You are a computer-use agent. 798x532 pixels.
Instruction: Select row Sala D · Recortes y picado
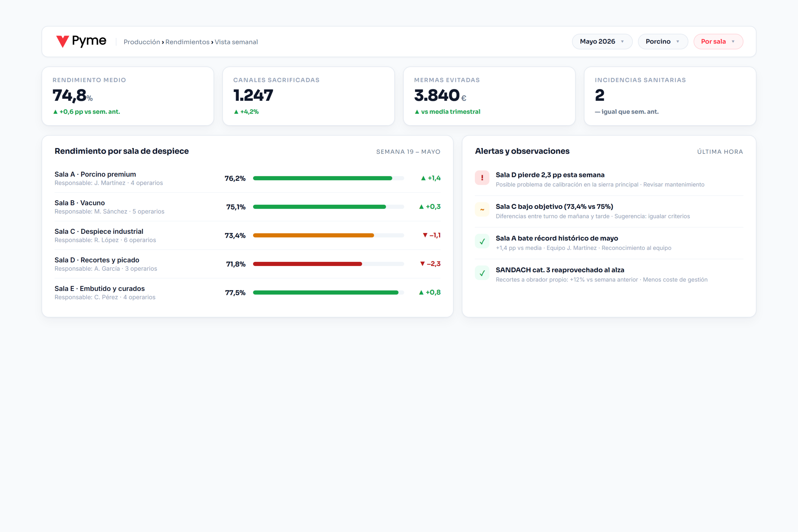[247, 264]
